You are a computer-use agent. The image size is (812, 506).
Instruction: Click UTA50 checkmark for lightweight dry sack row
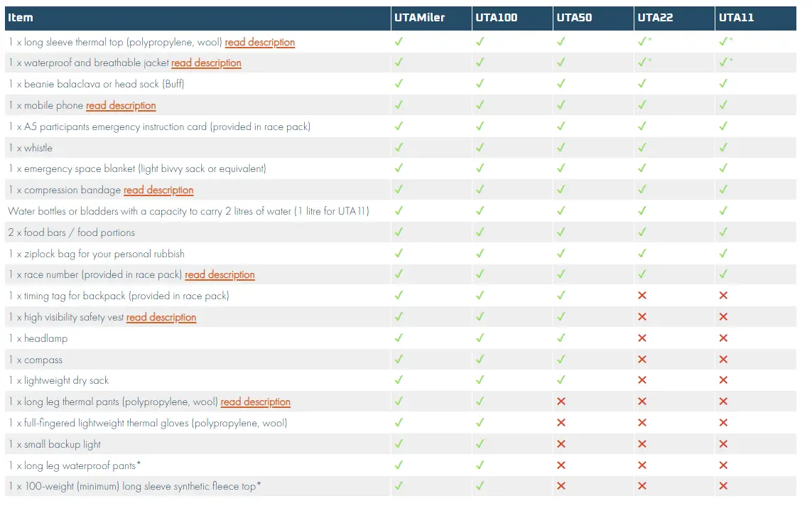point(561,380)
